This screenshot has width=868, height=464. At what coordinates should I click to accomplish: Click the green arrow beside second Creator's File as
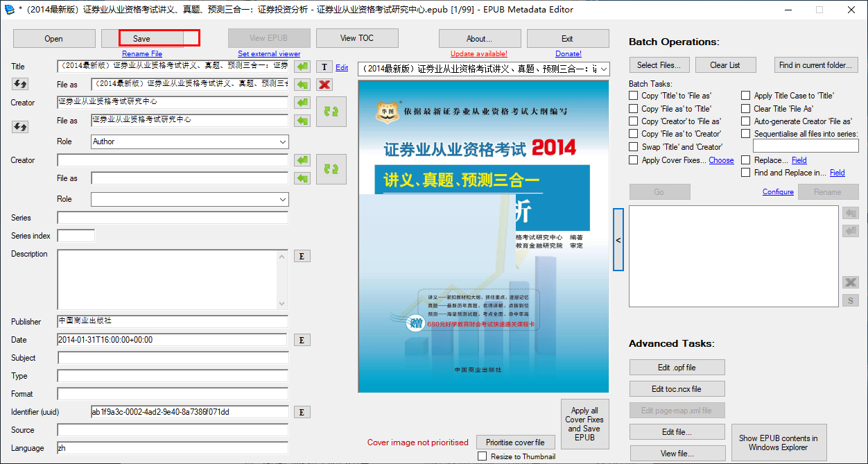point(302,178)
